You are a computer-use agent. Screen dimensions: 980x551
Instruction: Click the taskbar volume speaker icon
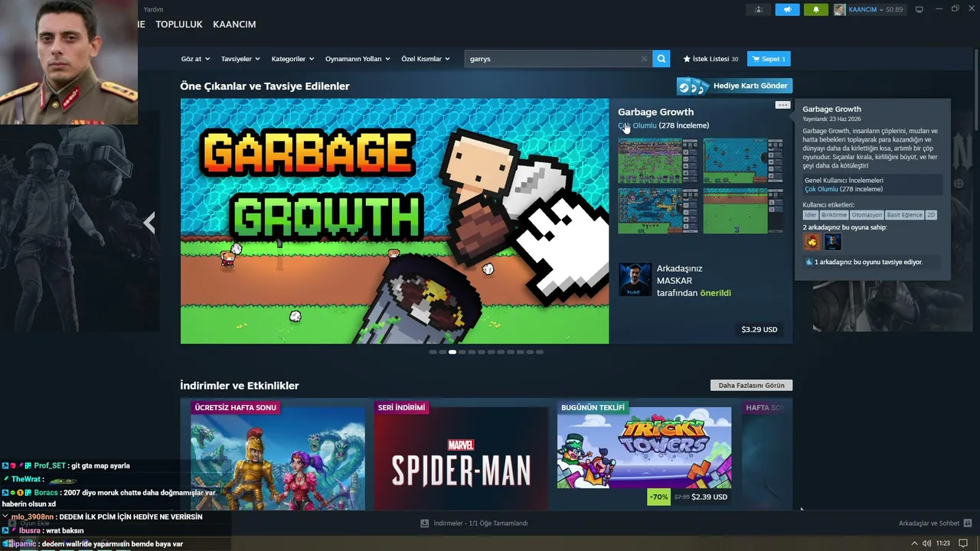pos(926,543)
